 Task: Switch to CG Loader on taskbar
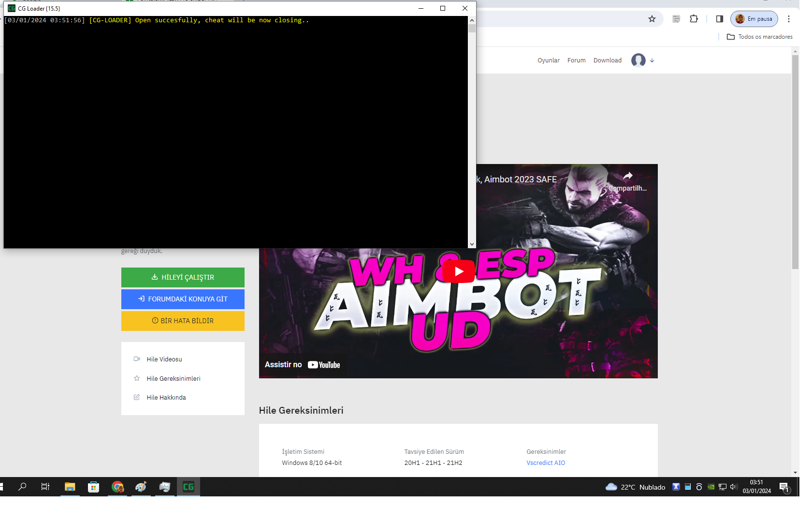188,487
